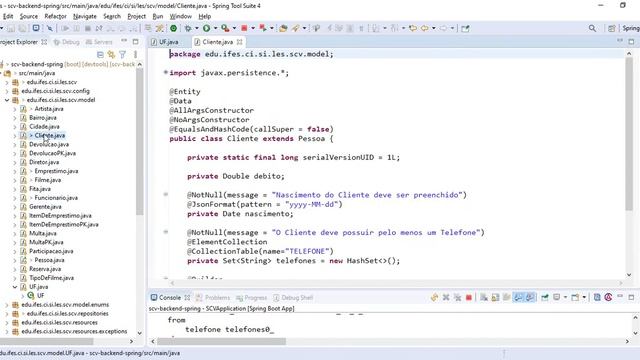
Task: Expand the edu.ifes.ci.si.les.scv.config package
Action: 7,91
